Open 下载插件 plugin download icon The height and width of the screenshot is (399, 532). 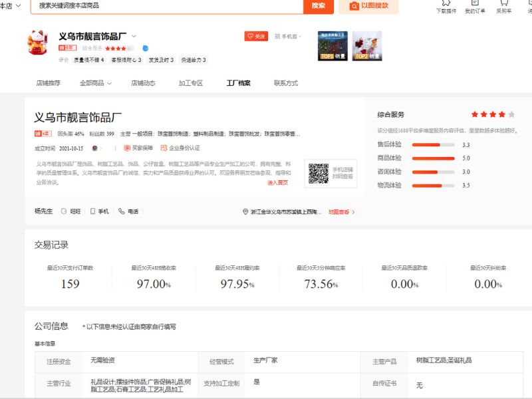tap(446, 7)
